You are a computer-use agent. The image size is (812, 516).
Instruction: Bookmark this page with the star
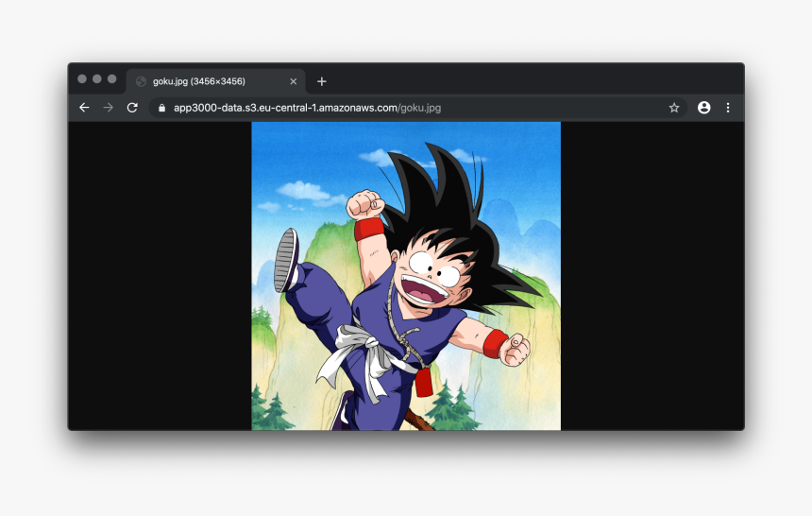point(674,108)
